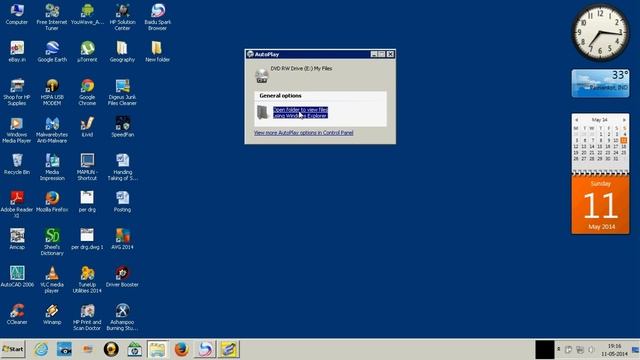Select the Free Internet Tuner shortcut
Screen dimensions: 640x360
coord(52,17)
